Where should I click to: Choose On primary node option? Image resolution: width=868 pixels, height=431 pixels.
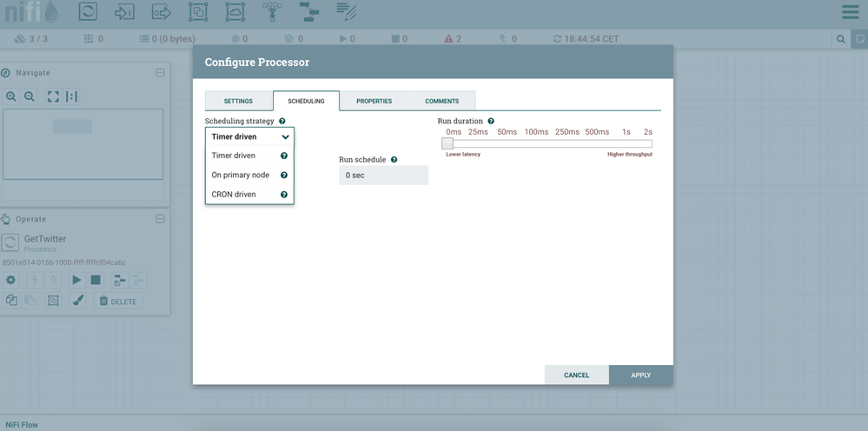(240, 175)
